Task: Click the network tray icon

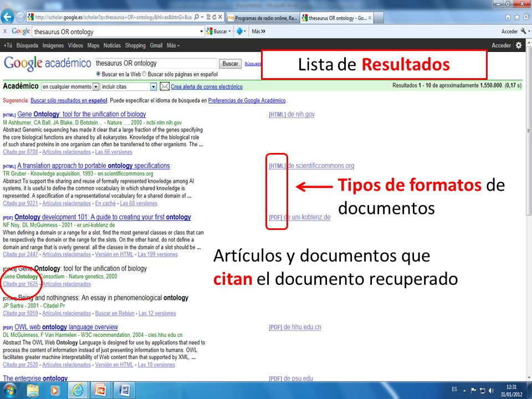Action: 483,391
